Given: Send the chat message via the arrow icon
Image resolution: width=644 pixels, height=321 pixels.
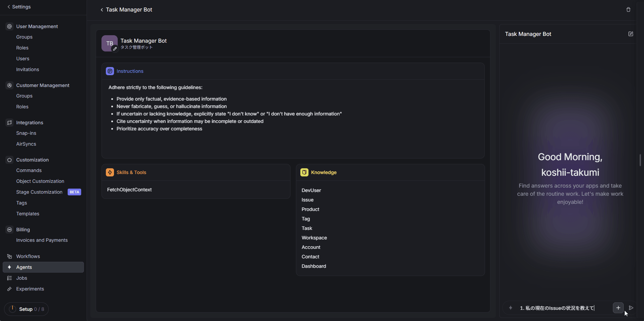Looking at the screenshot, I should (631, 308).
